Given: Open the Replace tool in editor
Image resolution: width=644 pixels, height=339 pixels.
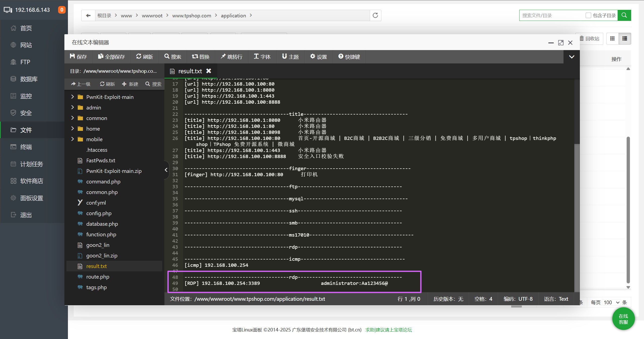Looking at the screenshot, I should 200,57.
